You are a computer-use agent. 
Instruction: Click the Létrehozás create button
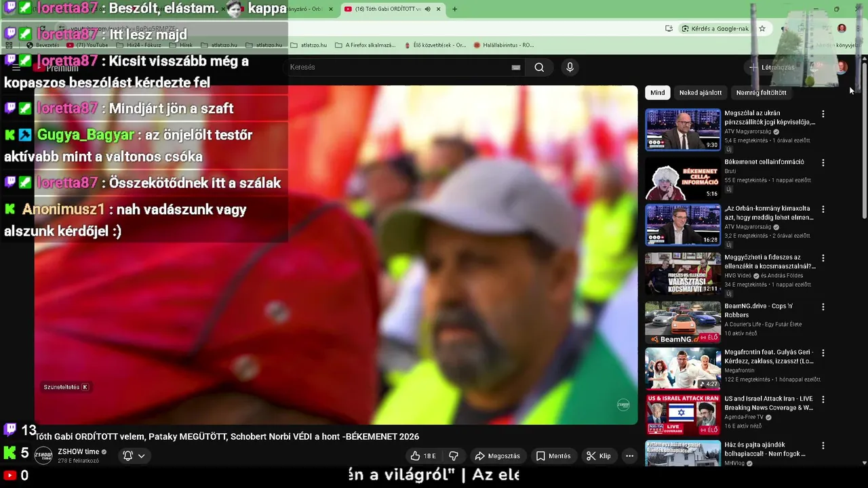(x=772, y=67)
